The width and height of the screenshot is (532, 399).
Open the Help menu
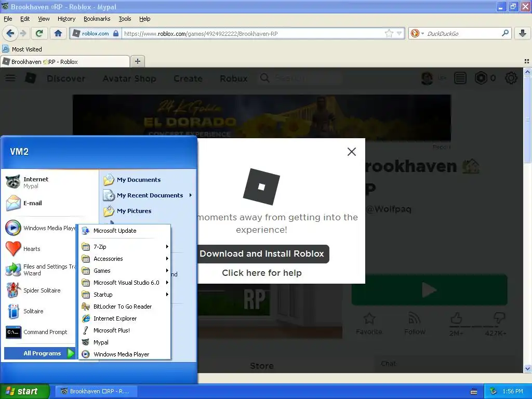[x=145, y=19]
